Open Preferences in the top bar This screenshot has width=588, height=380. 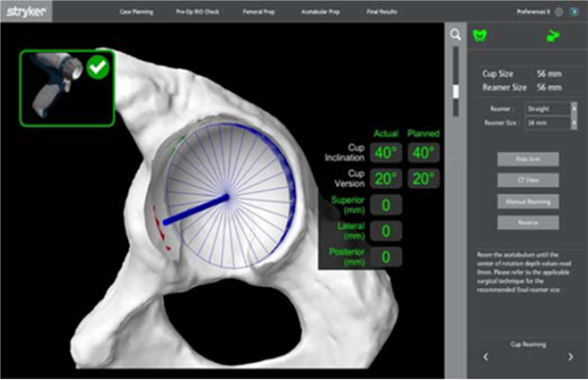(533, 12)
